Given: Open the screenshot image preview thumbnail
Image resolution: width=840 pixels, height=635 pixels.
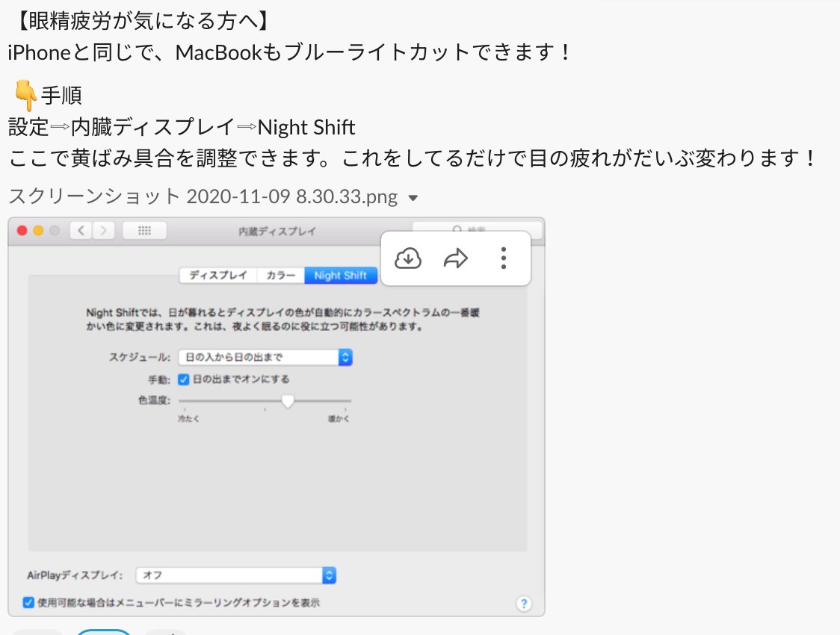Looking at the screenshot, I should [x=277, y=417].
